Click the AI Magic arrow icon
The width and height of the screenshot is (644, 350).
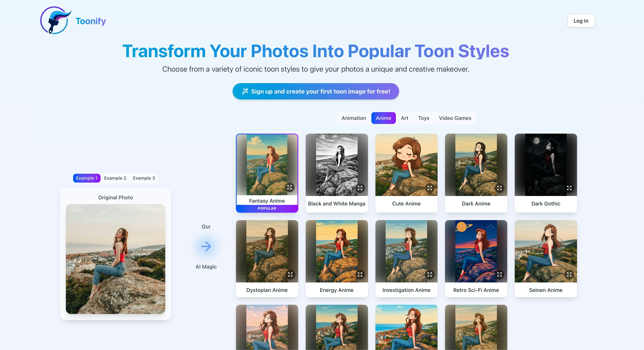coord(206,246)
